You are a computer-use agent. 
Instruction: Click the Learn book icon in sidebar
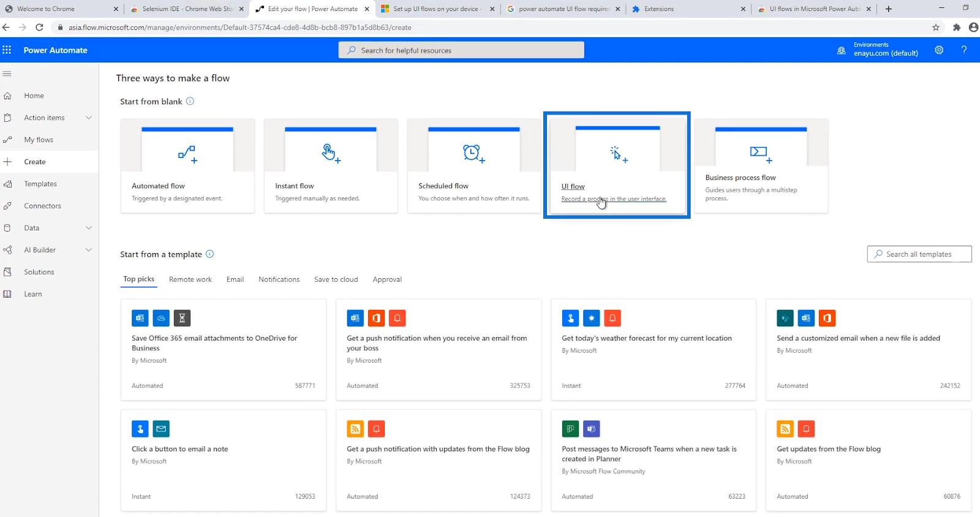pos(7,294)
